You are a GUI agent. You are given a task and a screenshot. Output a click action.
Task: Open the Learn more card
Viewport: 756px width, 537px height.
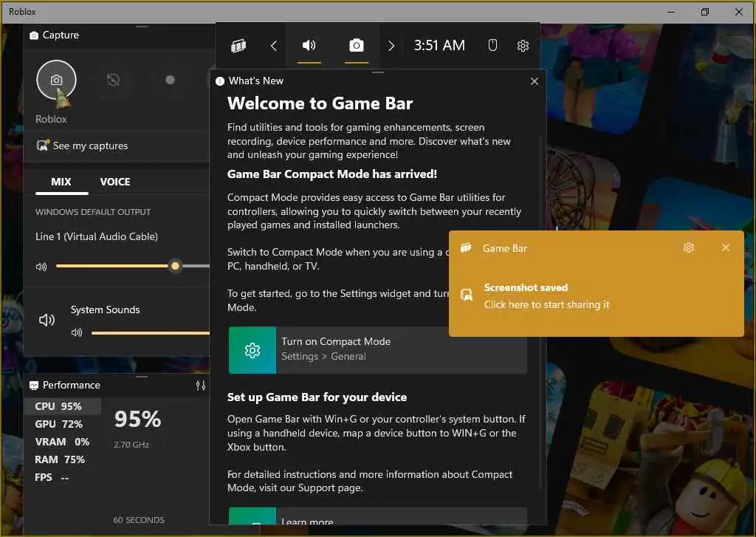(x=377, y=516)
